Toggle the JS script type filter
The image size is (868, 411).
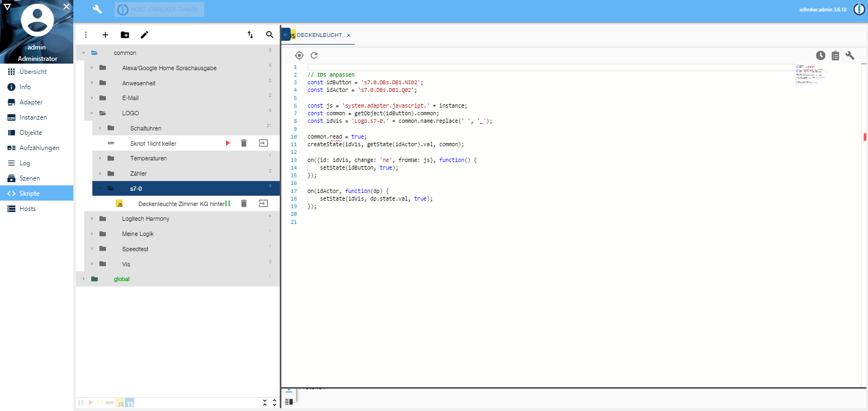pyautogui.click(x=120, y=403)
